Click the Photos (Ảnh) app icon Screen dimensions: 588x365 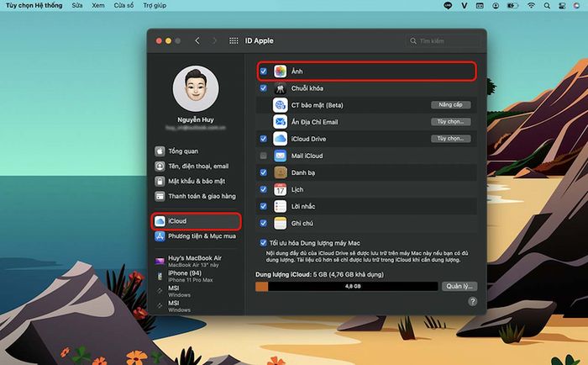(x=280, y=71)
